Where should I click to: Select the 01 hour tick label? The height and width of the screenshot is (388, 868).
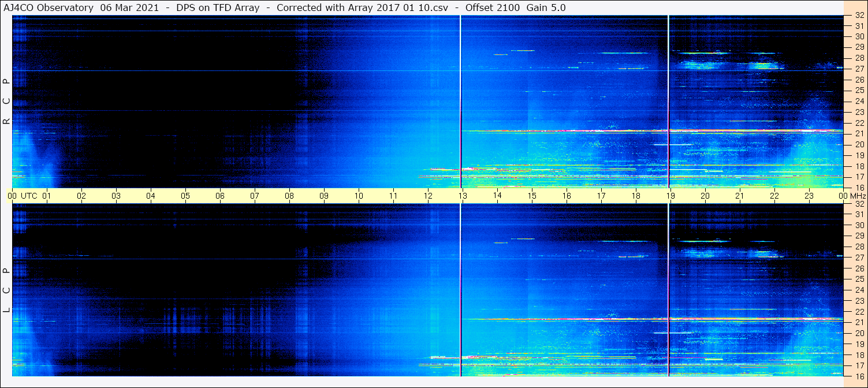click(x=47, y=196)
